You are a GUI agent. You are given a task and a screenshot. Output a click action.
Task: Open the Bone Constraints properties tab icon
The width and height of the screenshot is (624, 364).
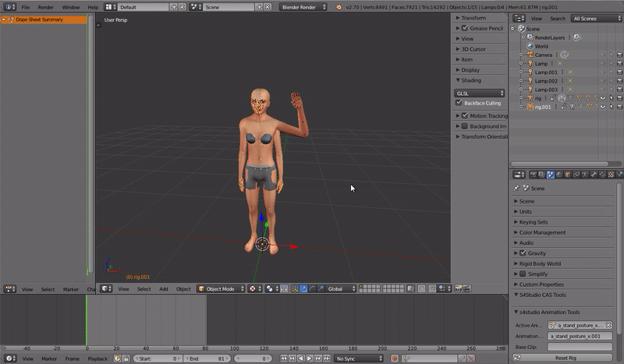click(602, 175)
